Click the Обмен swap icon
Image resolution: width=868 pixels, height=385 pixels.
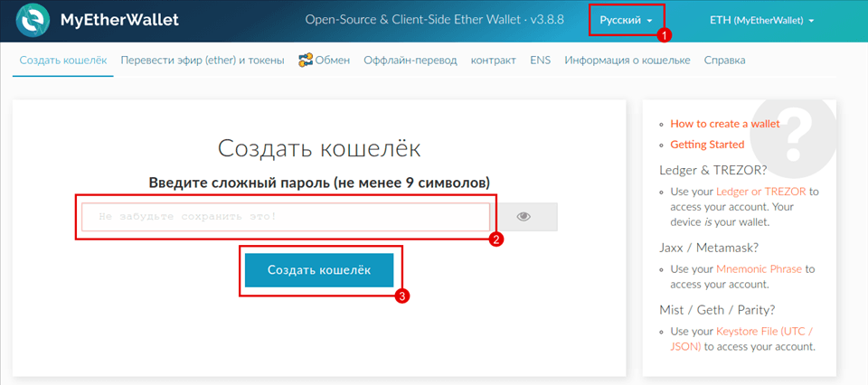pos(306,60)
